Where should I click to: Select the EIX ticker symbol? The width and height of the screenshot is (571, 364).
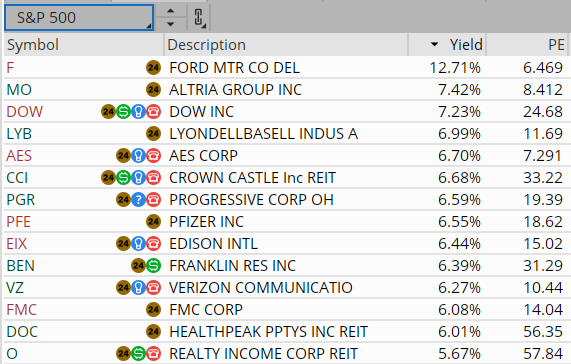[17, 244]
